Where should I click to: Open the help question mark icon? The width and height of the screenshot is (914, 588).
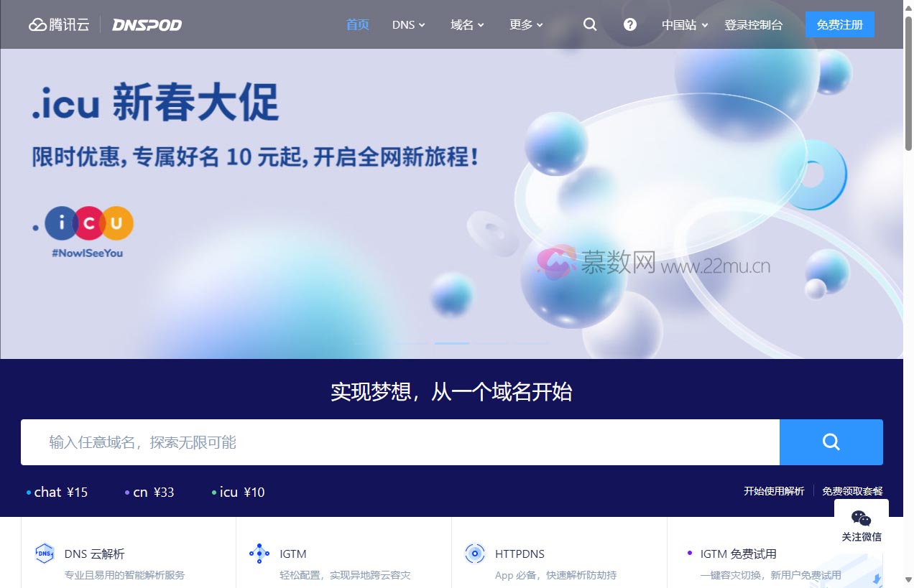coord(630,24)
